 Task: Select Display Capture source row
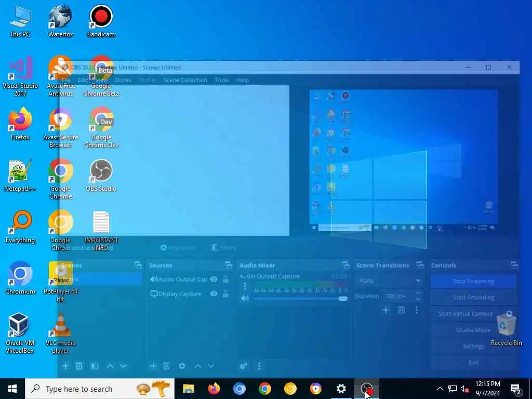pos(189,294)
